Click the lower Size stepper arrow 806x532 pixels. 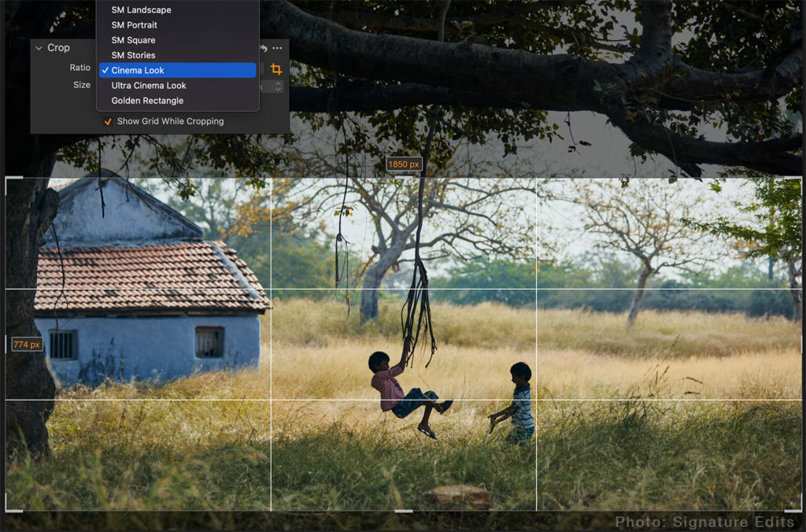pos(279,89)
